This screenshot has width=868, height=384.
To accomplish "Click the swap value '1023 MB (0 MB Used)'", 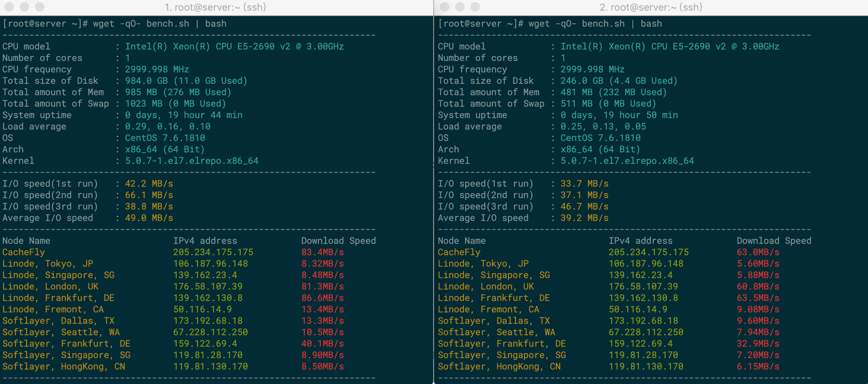I will click(175, 104).
